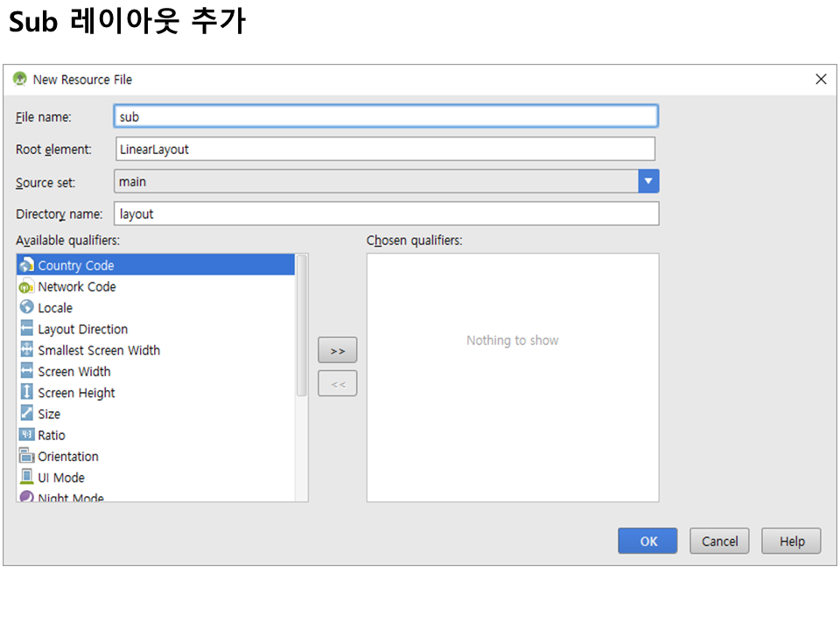
Task: Open Help for this dialog
Action: point(791,541)
